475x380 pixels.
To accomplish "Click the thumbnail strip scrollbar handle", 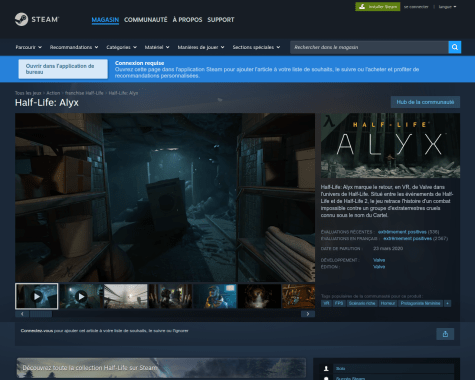I will 41,314.
